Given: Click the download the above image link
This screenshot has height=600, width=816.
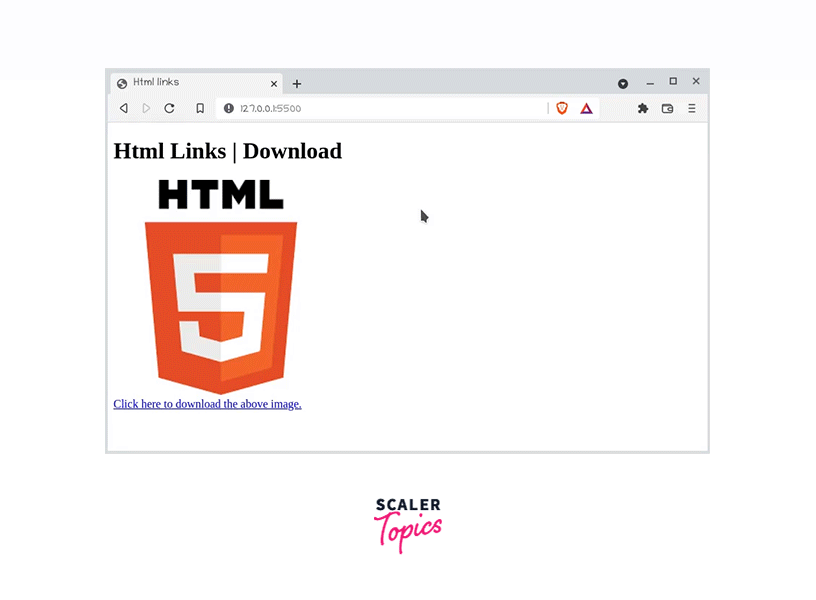Looking at the screenshot, I should point(207,404).
